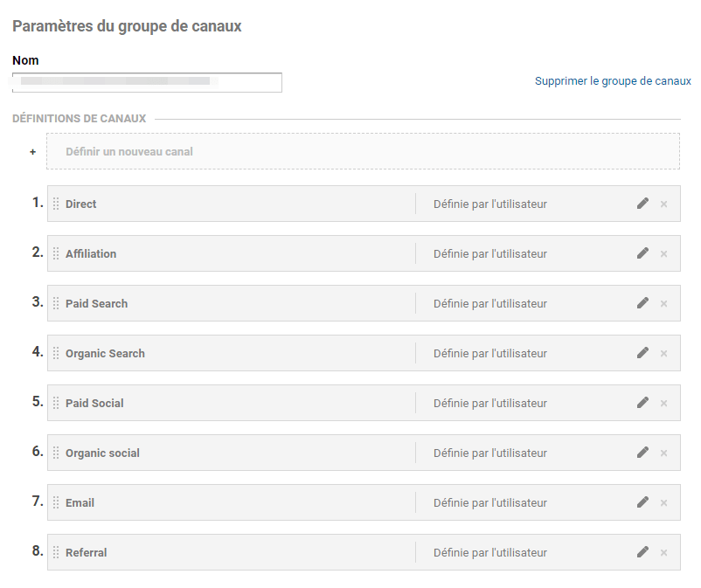Click the 'Nom' field label
This screenshot has height=588, width=701.
tap(25, 60)
